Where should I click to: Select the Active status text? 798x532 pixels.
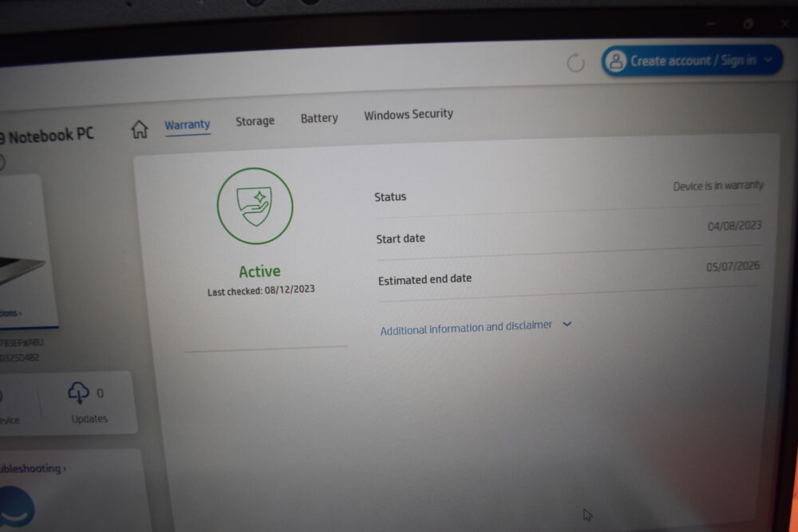[259, 272]
